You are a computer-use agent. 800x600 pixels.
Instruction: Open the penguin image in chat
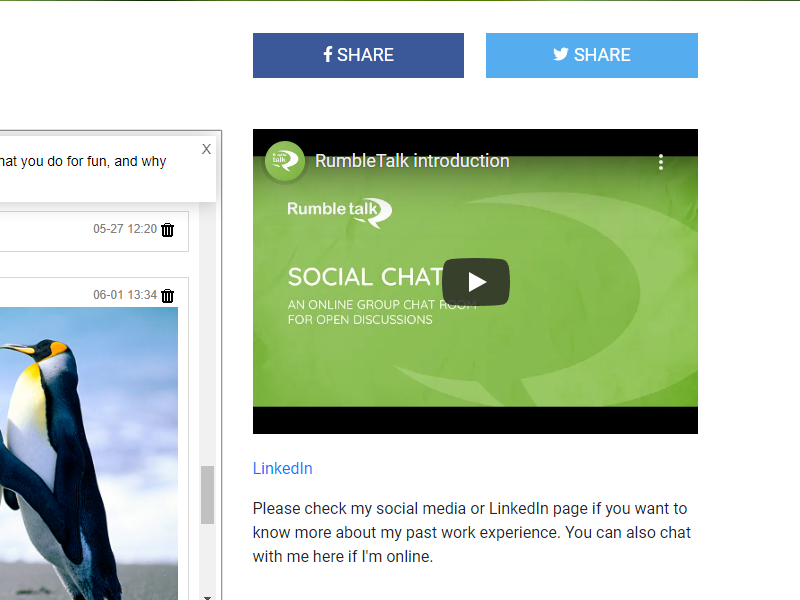pyautogui.click(x=90, y=450)
